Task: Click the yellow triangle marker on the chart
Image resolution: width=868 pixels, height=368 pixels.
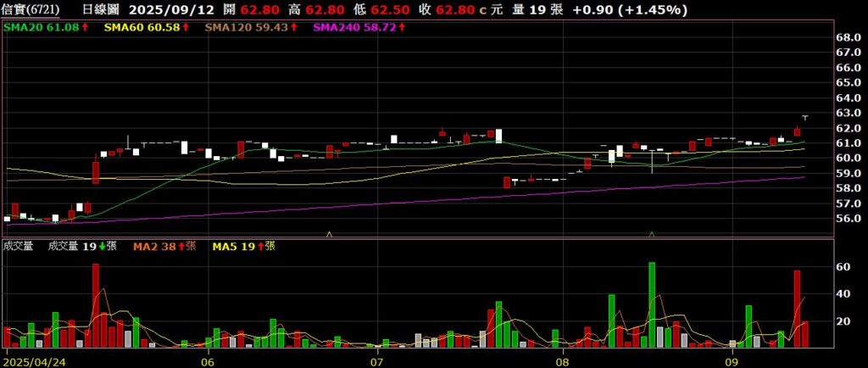Action: pyautogui.click(x=329, y=232)
